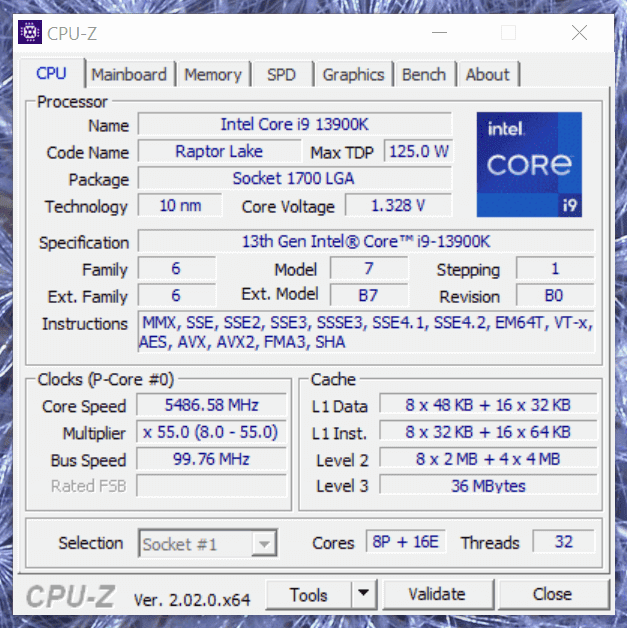The height and width of the screenshot is (628, 627).
Task: Open the Memory tab
Action: [x=212, y=75]
